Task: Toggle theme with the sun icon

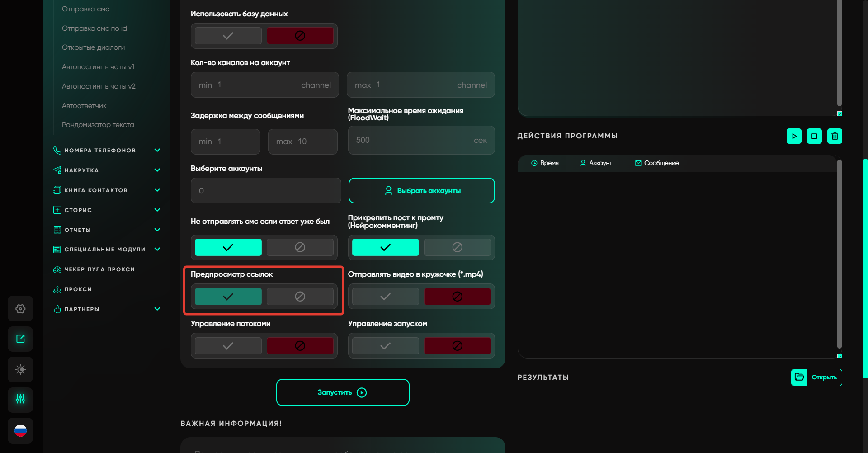Action: pos(20,369)
